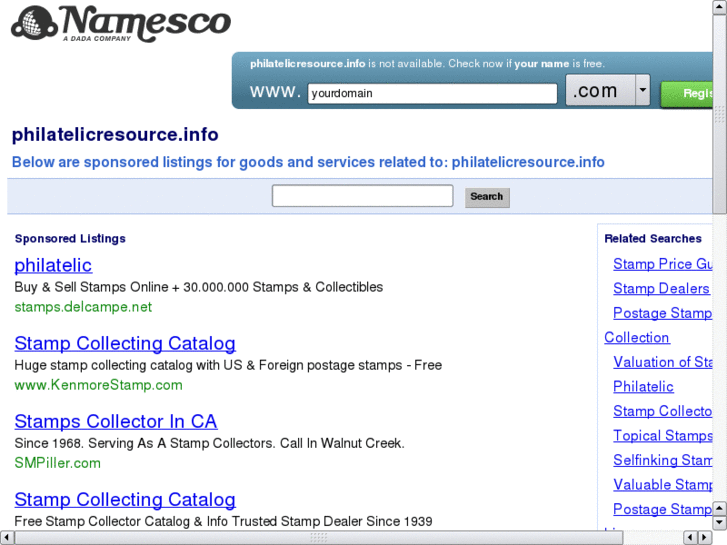Click the Sponsored Listings heading

coord(70,239)
